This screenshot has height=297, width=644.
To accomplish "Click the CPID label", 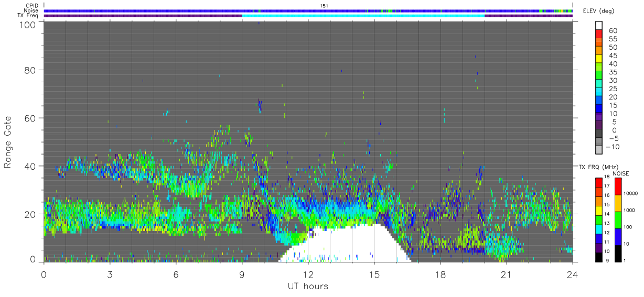I will (33, 6).
